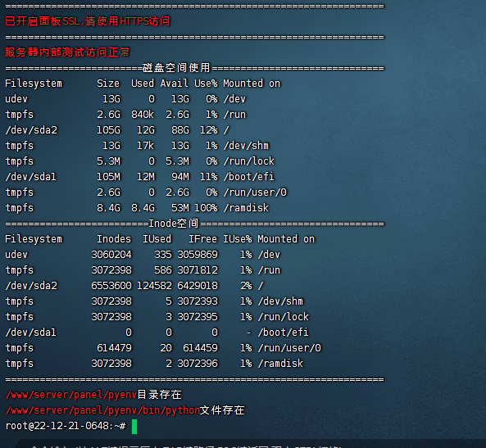Click the 磁盘空间使用 section heading
The height and width of the screenshot is (448, 486).
coord(176,67)
